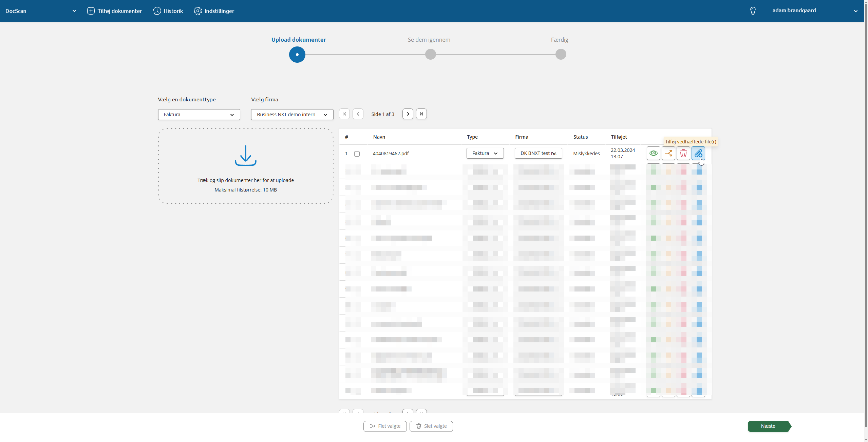
Task: Open Tilføj dokumenter in the top bar
Action: pyautogui.click(x=114, y=11)
